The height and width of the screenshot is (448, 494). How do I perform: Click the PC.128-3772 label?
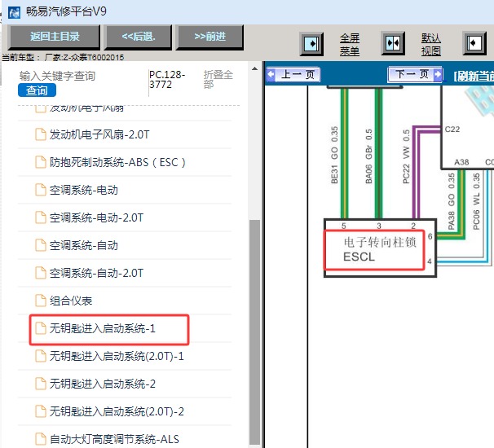coord(167,80)
